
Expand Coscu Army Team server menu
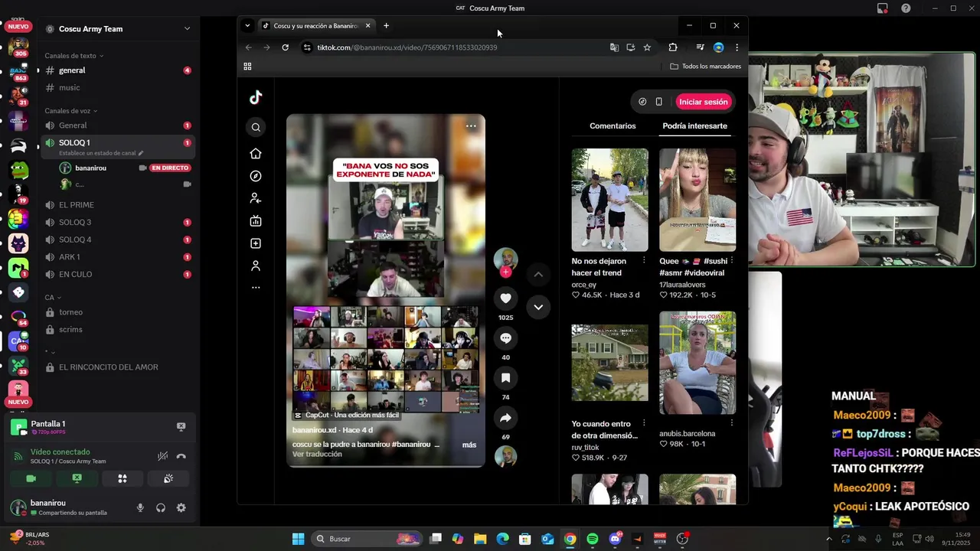[x=187, y=29]
